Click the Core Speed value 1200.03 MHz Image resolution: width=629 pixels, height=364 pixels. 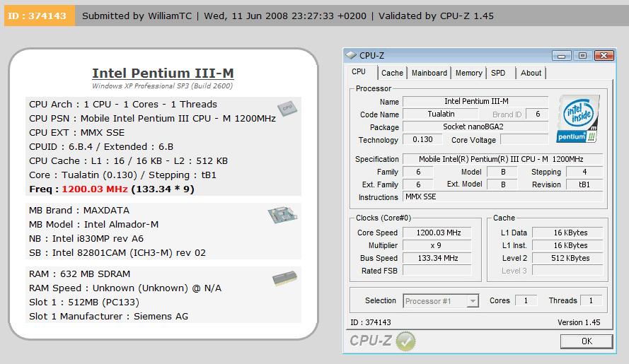click(437, 233)
